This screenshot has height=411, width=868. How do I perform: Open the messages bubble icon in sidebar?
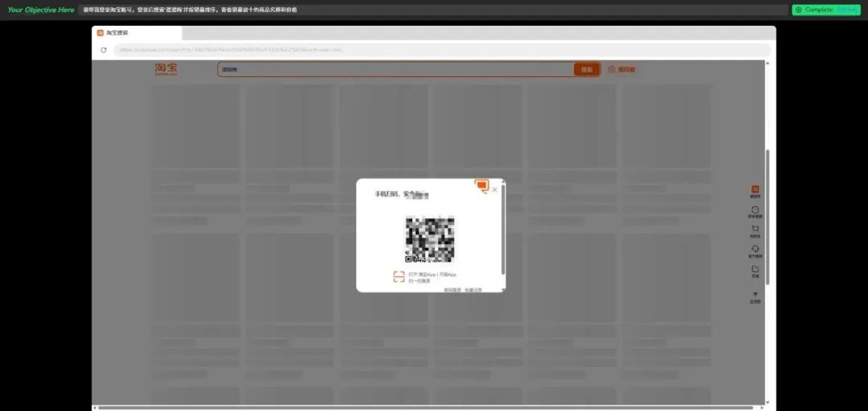point(755,212)
